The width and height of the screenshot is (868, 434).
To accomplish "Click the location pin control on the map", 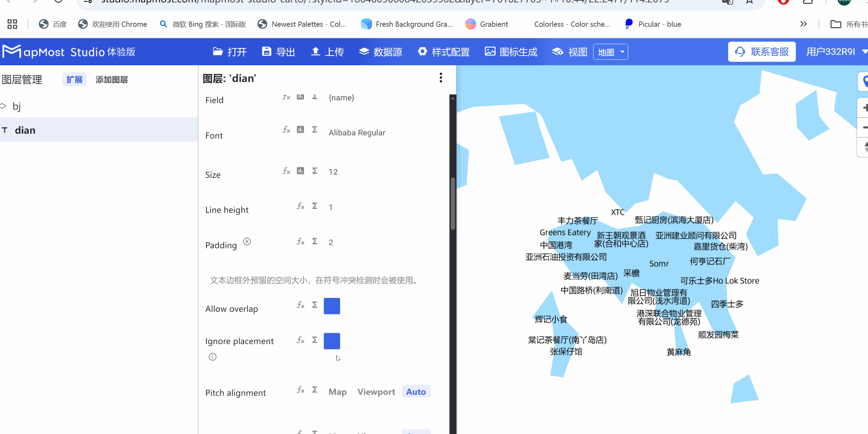I will [865, 82].
